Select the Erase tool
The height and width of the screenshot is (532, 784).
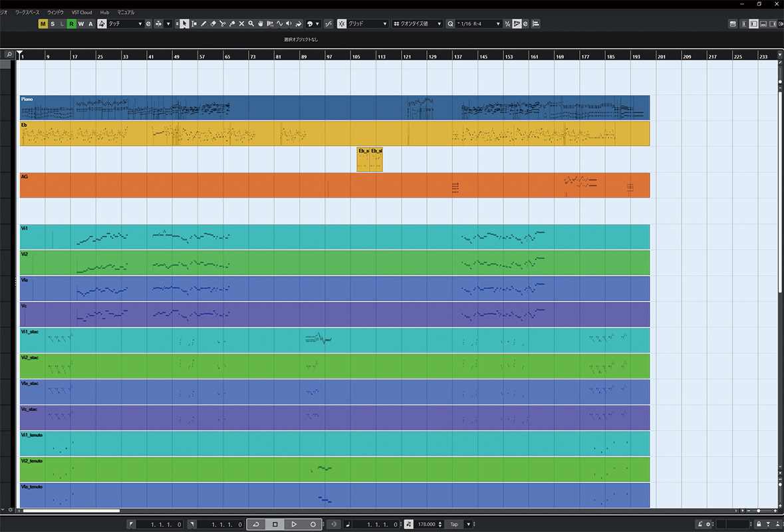pyautogui.click(x=213, y=24)
